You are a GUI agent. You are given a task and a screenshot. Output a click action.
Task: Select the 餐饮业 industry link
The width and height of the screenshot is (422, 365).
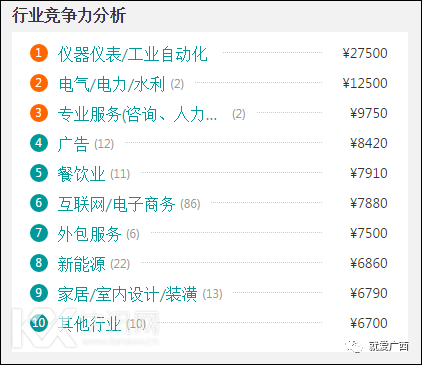click(x=82, y=174)
